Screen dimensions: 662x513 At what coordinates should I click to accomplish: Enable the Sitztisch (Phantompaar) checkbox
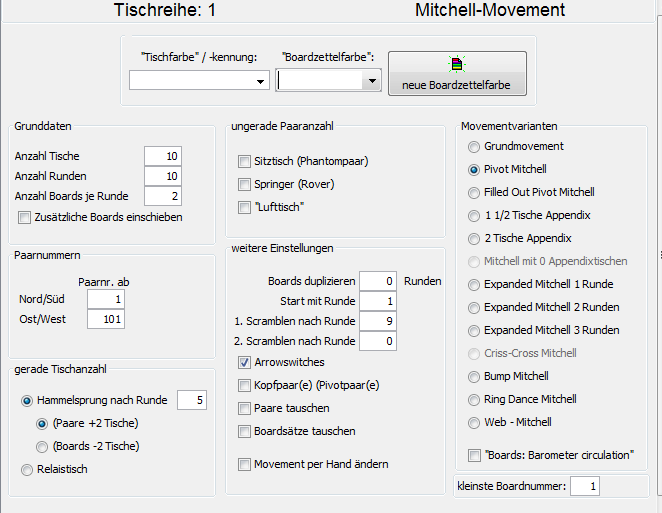[x=244, y=161]
